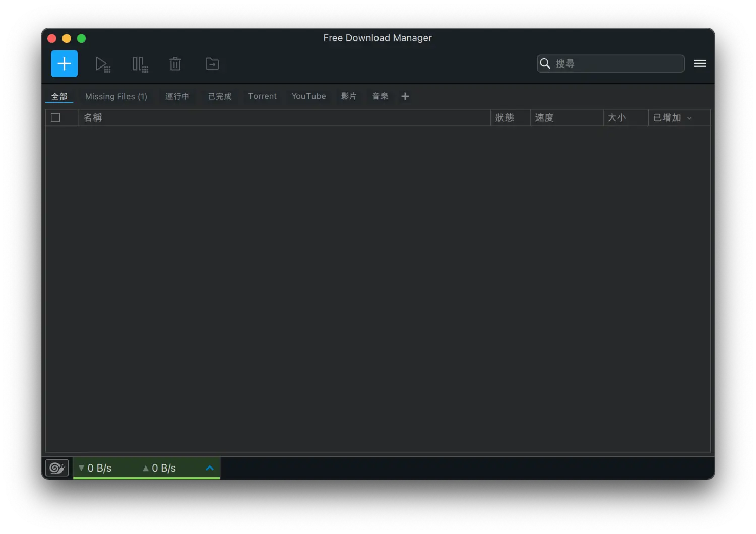Click the trash delete icon in toolbar
The image size is (756, 534).
(175, 64)
